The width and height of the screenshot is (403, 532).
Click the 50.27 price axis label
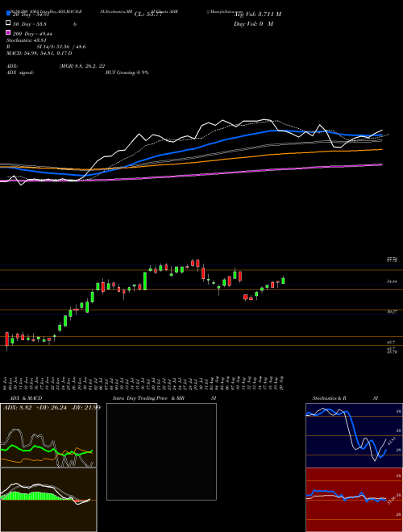392,311
